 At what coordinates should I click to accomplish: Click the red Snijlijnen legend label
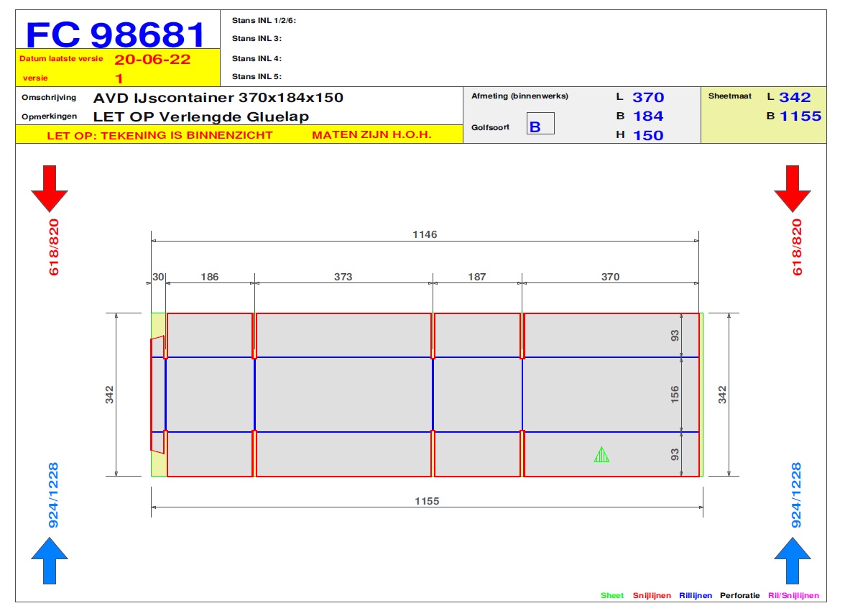pyautogui.click(x=652, y=596)
